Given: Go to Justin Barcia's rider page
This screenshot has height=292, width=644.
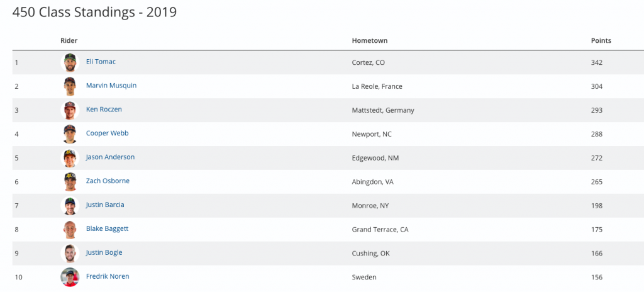Looking at the screenshot, I should click(106, 205).
